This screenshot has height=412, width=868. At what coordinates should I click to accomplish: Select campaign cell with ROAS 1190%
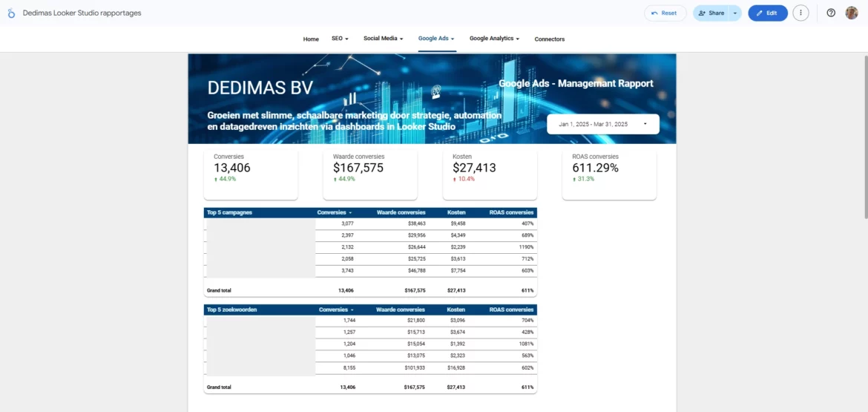pyautogui.click(x=527, y=247)
